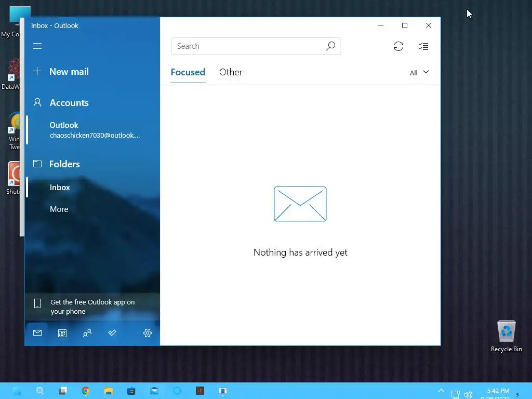Open network status tray icon
Image resolution: width=532 pixels, height=399 pixels.
point(455,394)
